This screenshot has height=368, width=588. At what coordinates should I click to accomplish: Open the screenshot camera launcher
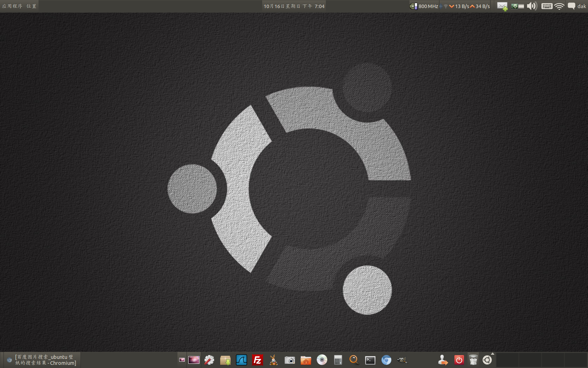(290, 360)
